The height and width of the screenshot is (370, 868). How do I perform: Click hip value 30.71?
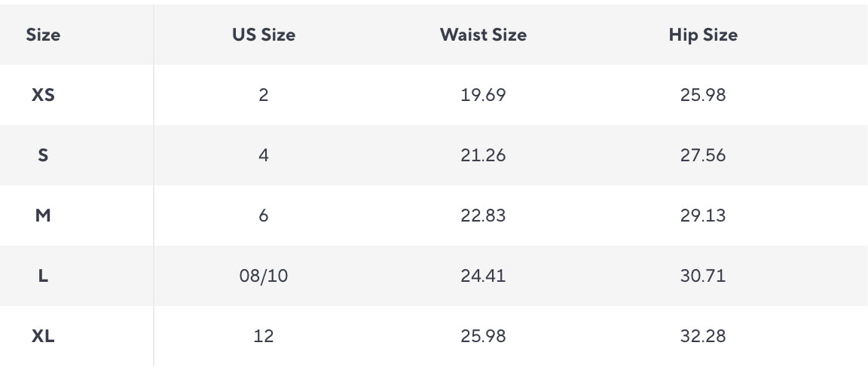pos(702,276)
